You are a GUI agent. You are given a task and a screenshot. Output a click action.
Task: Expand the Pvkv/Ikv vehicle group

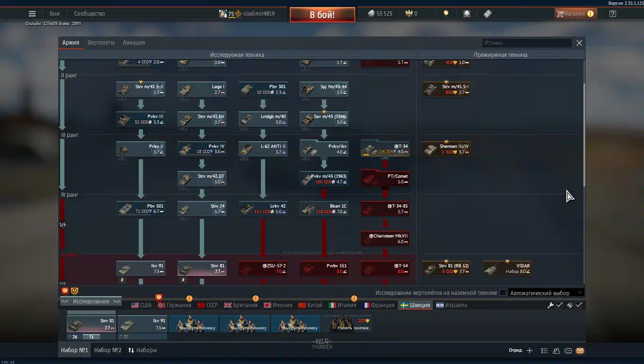pos(324,149)
